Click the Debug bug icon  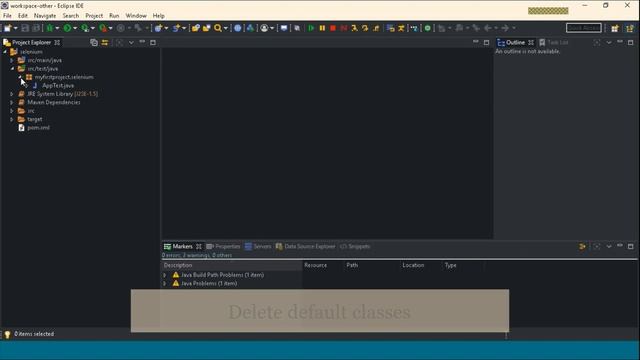pos(49,28)
